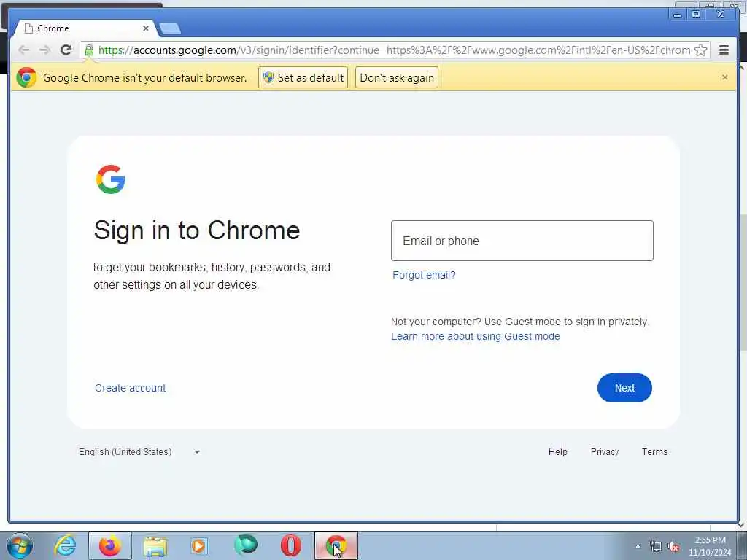Click the Next button
The image size is (747, 560).
pyautogui.click(x=624, y=388)
